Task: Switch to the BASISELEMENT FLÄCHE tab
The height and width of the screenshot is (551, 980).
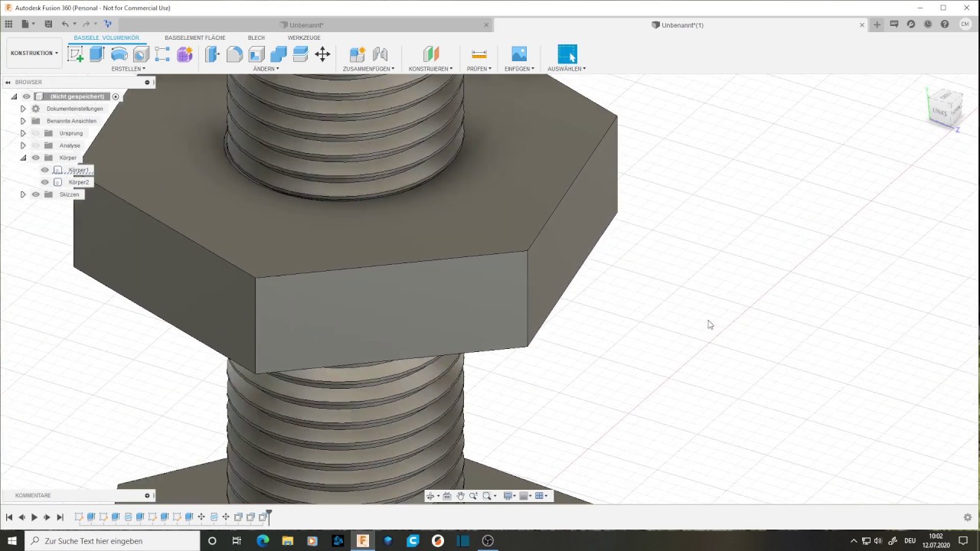Action: coord(194,37)
